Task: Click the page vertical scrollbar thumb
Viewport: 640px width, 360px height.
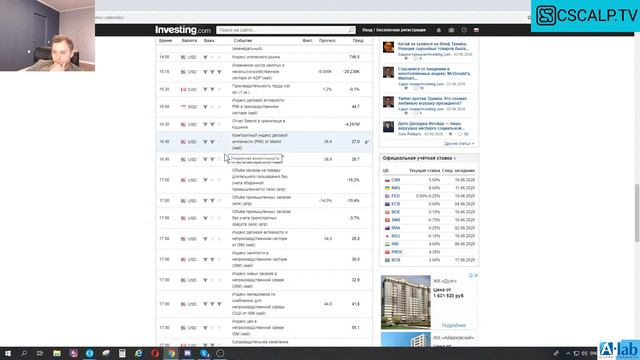Action: tap(637, 212)
